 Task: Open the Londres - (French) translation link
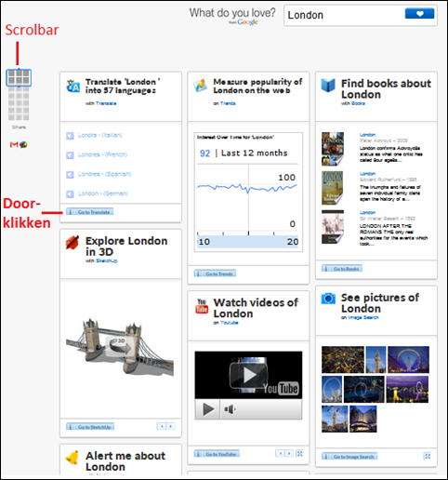(102, 154)
